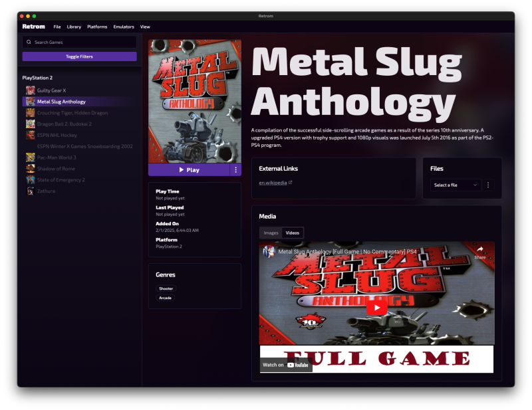
Task: Open Guilty Gear X cover thumbnail
Action: (x=30, y=90)
